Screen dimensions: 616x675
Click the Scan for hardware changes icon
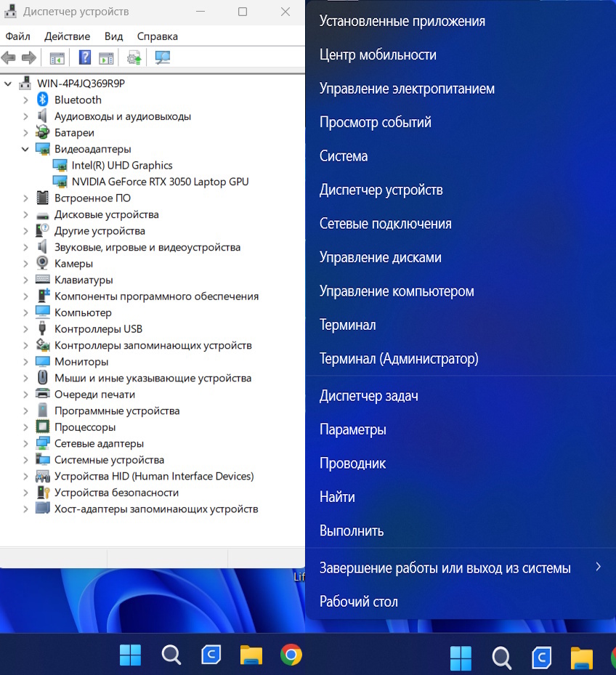[162, 57]
